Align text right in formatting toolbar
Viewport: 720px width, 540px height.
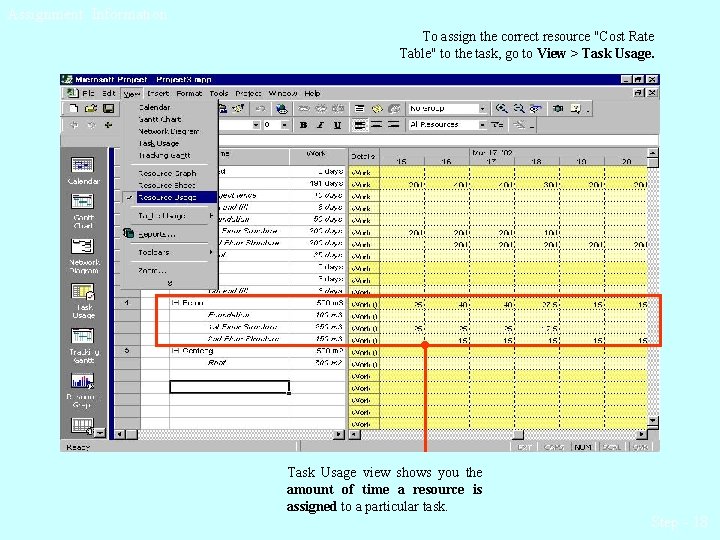coord(393,124)
